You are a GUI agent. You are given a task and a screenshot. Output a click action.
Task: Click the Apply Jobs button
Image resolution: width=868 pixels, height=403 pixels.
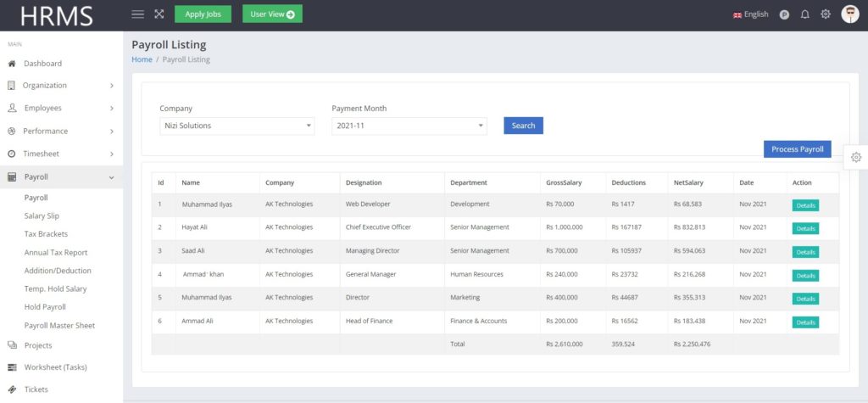pyautogui.click(x=203, y=14)
